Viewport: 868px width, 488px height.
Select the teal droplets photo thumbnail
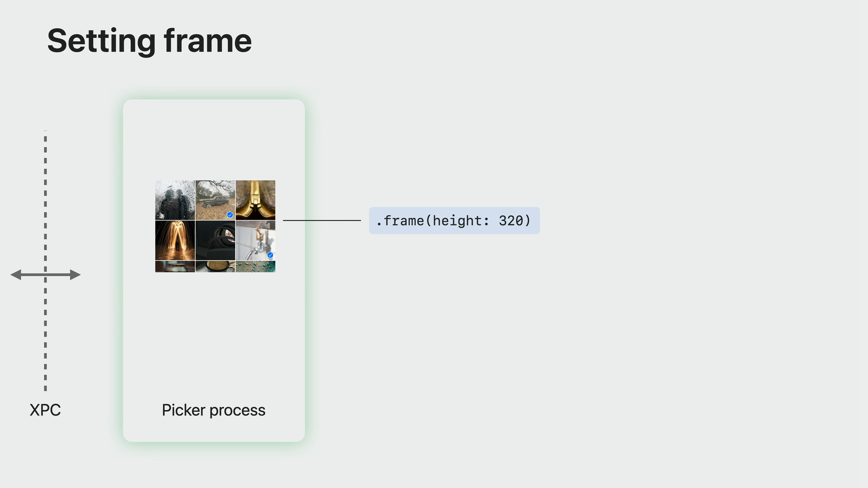click(256, 266)
